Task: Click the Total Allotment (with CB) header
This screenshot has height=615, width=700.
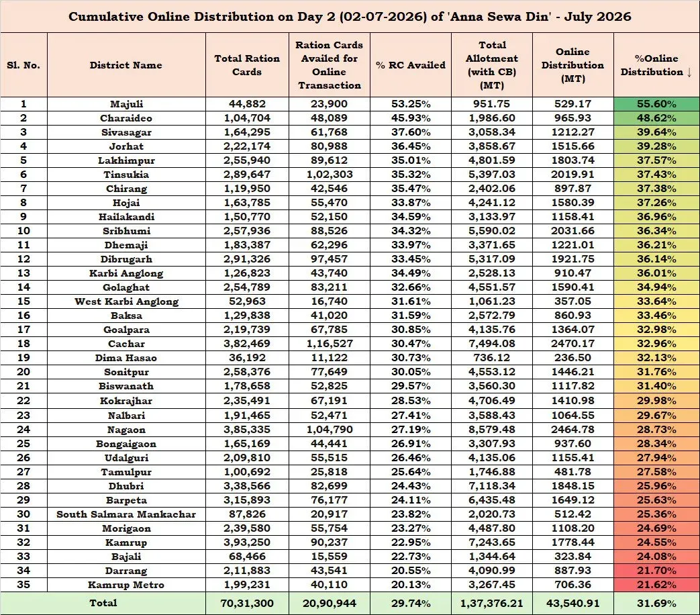Action: click(492, 65)
